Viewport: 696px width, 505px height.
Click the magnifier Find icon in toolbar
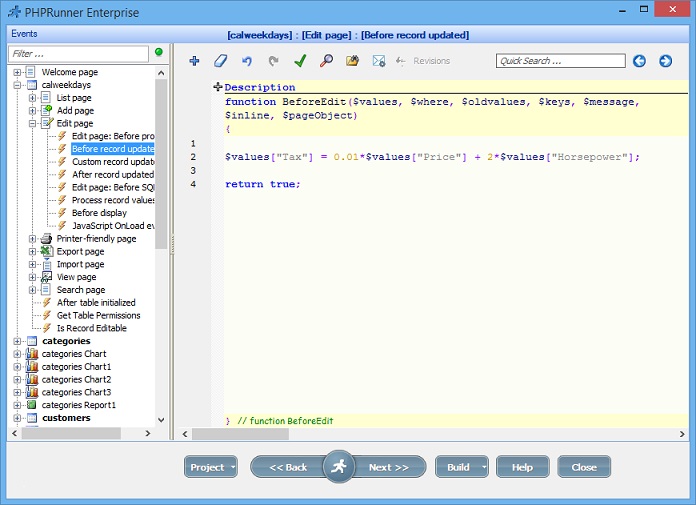[x=326, y=61]
